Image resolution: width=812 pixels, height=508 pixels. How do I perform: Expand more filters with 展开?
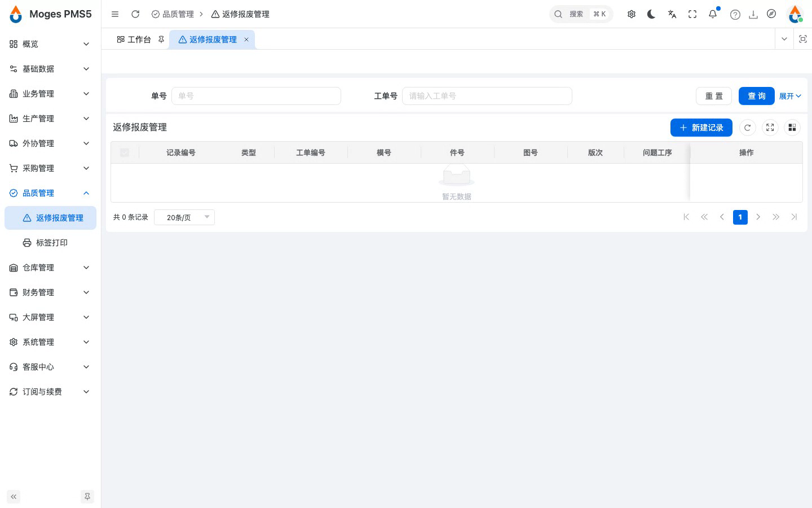click(790, 96)
